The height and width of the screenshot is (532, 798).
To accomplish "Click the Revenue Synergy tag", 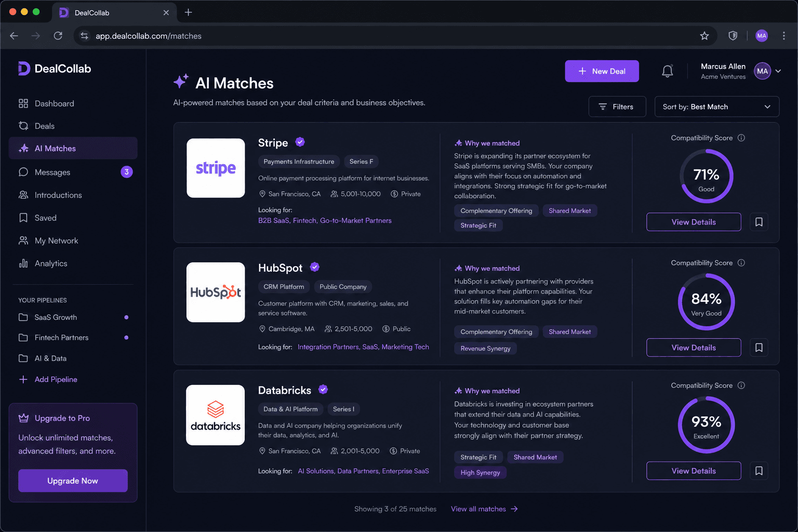I will point(485,348).
